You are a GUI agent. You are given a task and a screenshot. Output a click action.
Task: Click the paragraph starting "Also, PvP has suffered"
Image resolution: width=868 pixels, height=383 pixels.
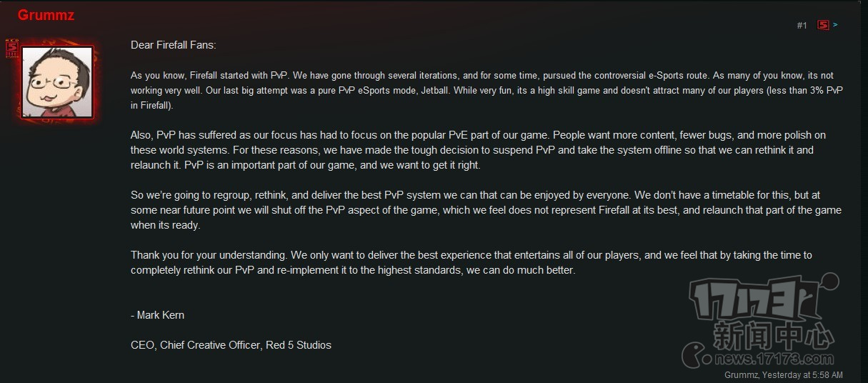pos(479,150)
